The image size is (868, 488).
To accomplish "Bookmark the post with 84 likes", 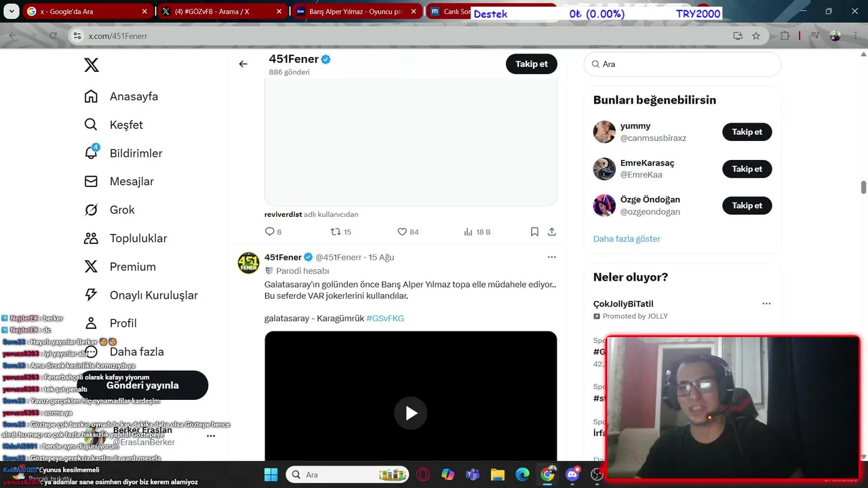I will 534,232.
